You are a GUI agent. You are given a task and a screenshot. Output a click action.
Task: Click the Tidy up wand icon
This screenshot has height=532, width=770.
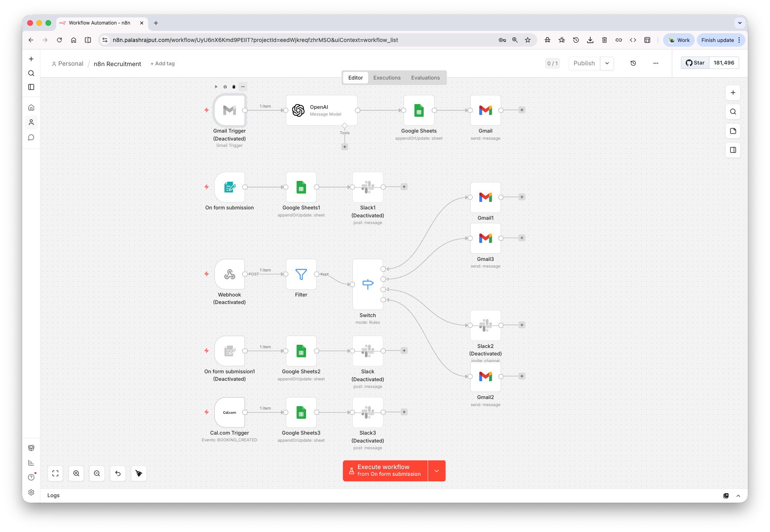click(x=139, y=473)
